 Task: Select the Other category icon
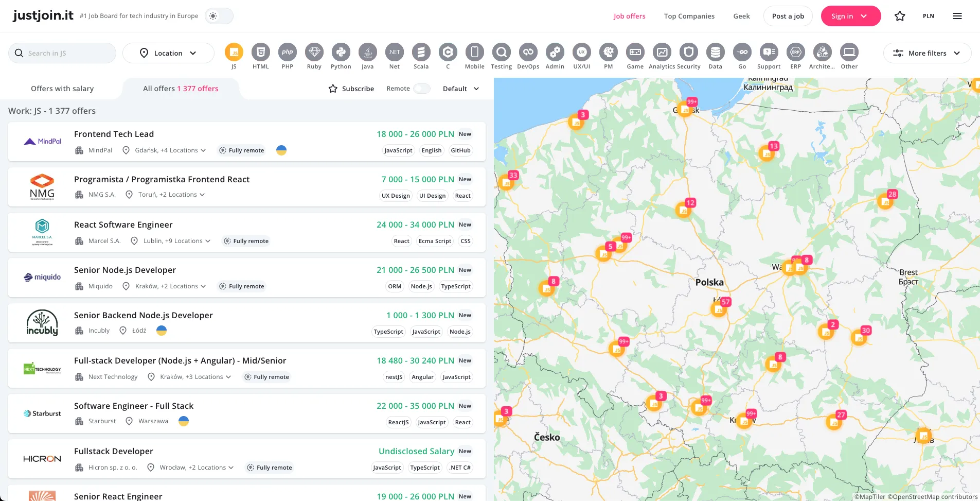tap(849, 52)
